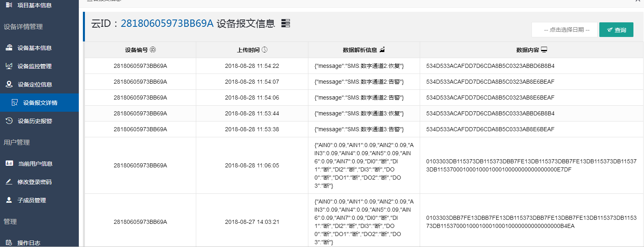Click cloud ID 28180605973BB69A in title
Viewport: 644px width, 247px height.
coord(167,23)
